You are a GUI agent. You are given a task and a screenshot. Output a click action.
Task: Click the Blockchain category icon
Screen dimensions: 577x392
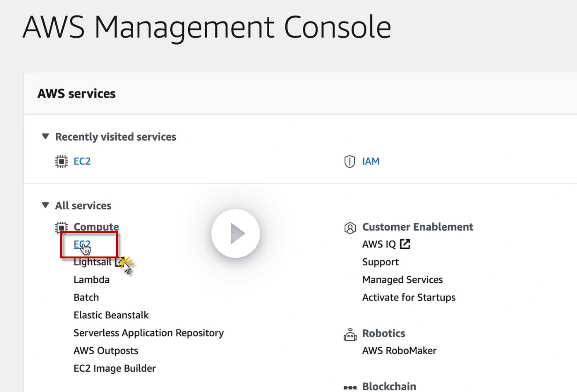[x=350, y=387]
